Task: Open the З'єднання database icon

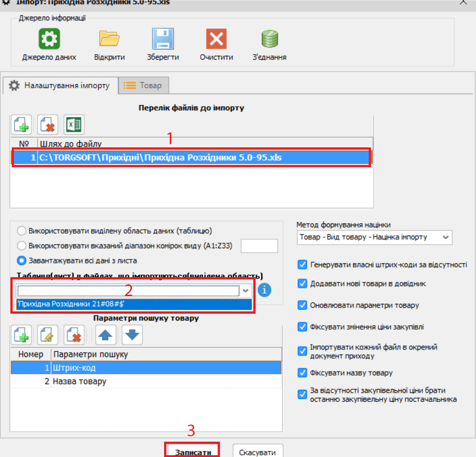Action: 269,39
